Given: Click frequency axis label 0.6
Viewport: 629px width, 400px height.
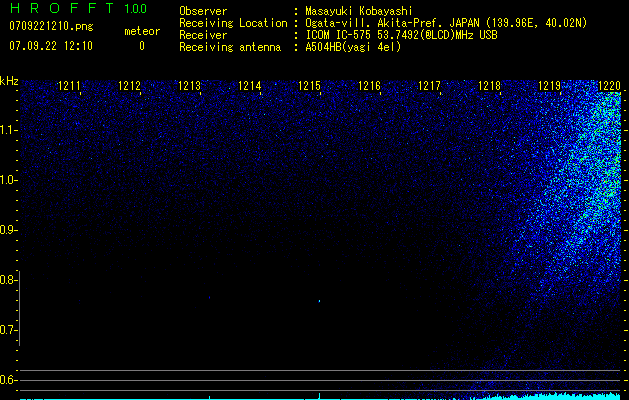Looking at the screenshot, I should [x=8, y=380].
